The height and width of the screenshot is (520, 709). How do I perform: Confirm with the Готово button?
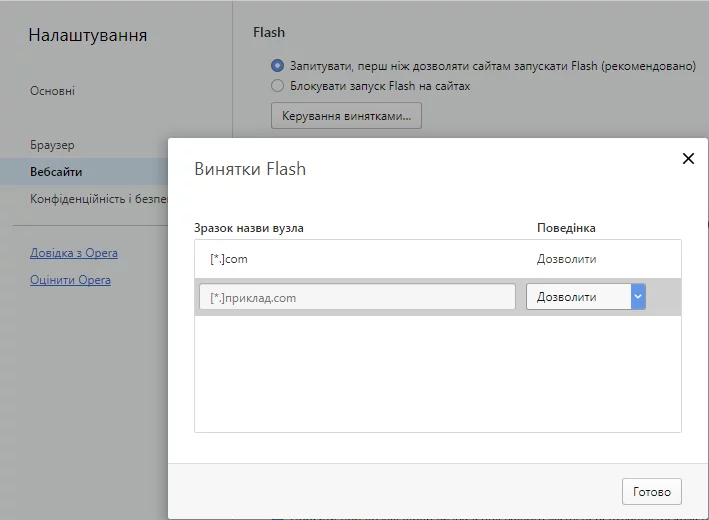[x=651, y=491]
